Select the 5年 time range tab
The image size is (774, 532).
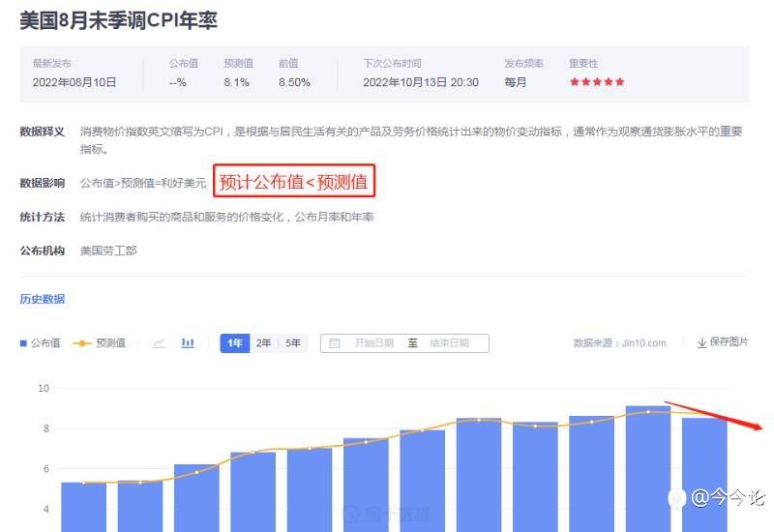293,343
